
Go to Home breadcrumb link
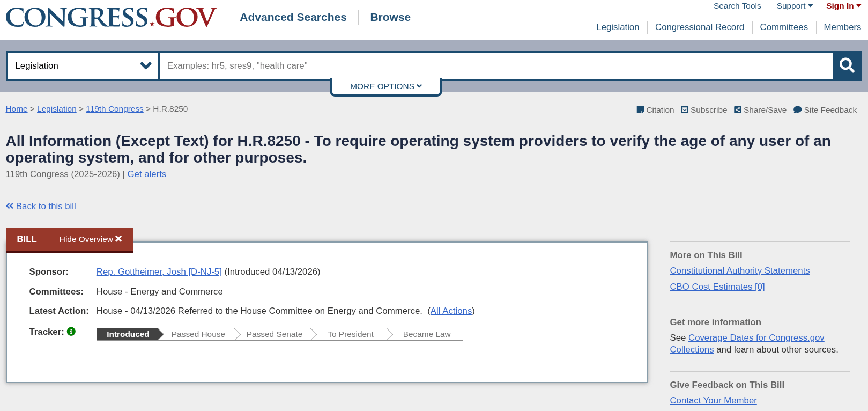click(17, 109)
